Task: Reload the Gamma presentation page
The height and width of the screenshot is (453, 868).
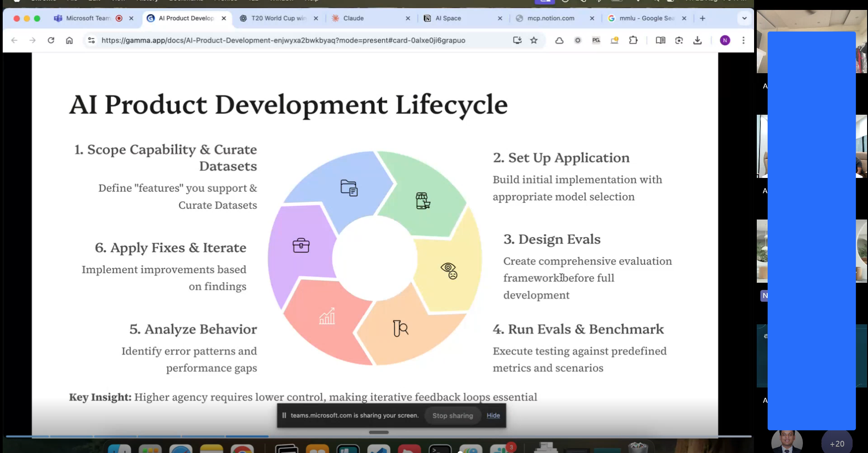Action: pyautogui.click(x=51, y=40)
